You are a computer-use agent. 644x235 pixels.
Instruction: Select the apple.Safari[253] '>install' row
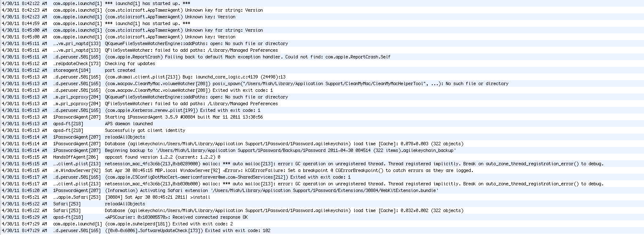click(322, 197)
